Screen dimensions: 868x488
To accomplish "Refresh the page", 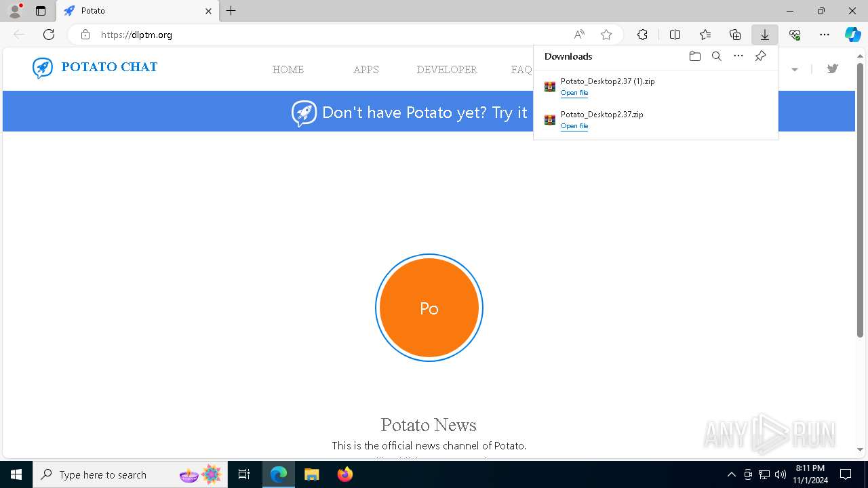I will pos(49,35).
